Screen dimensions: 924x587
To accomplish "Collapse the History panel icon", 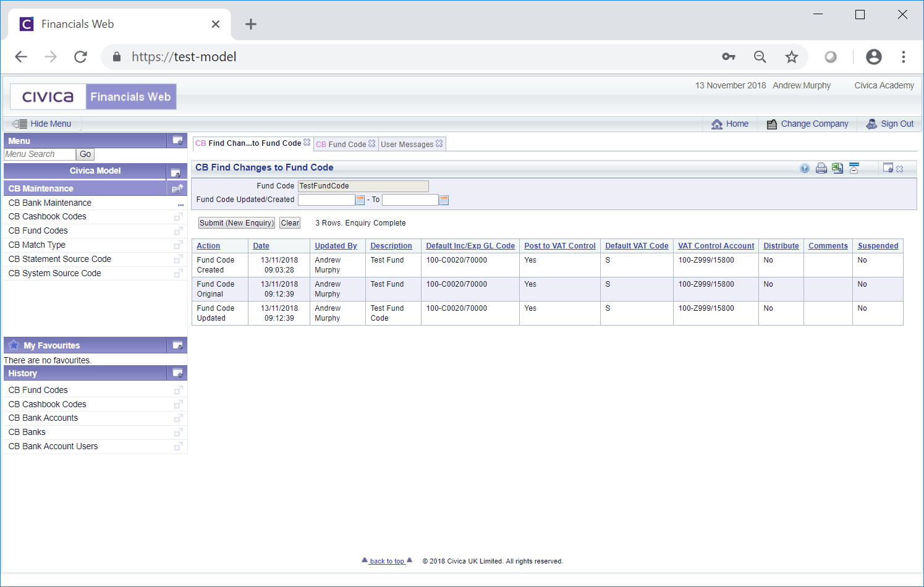I will point(177,373).
